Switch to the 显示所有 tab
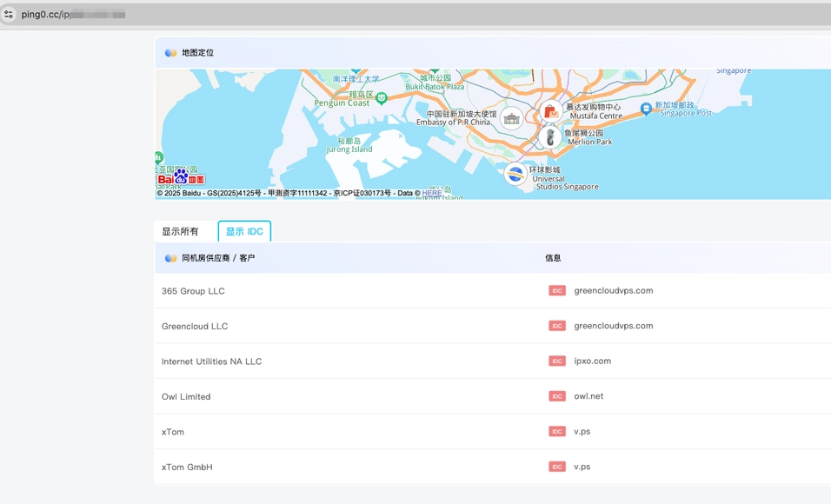Screen dimensions: 831x504 [180, 232]
